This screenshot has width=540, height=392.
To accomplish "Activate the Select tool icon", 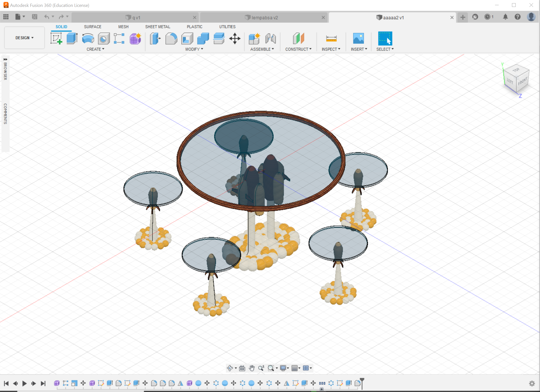I will click(385, 39).
